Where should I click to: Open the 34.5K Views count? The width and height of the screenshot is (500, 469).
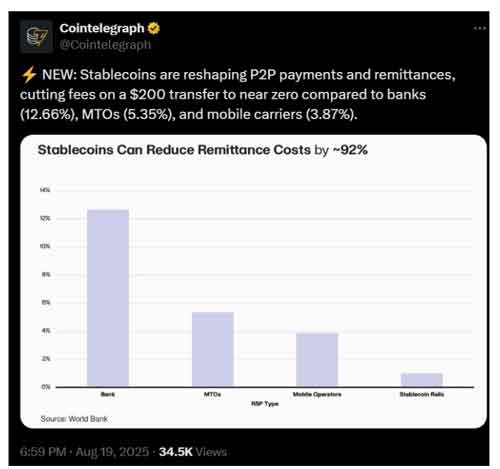click(x=193, y=452)
